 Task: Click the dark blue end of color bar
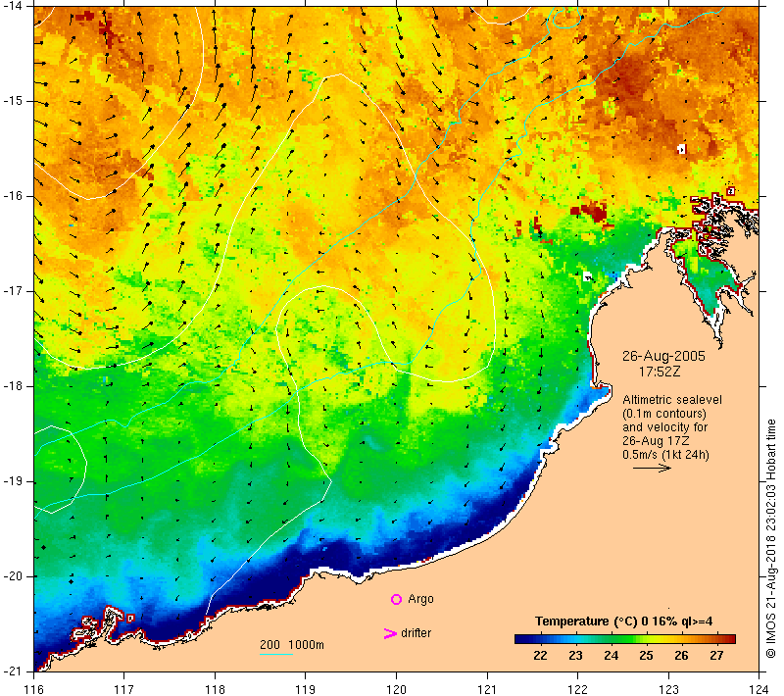pyautogui.click(x=520, y=638)
